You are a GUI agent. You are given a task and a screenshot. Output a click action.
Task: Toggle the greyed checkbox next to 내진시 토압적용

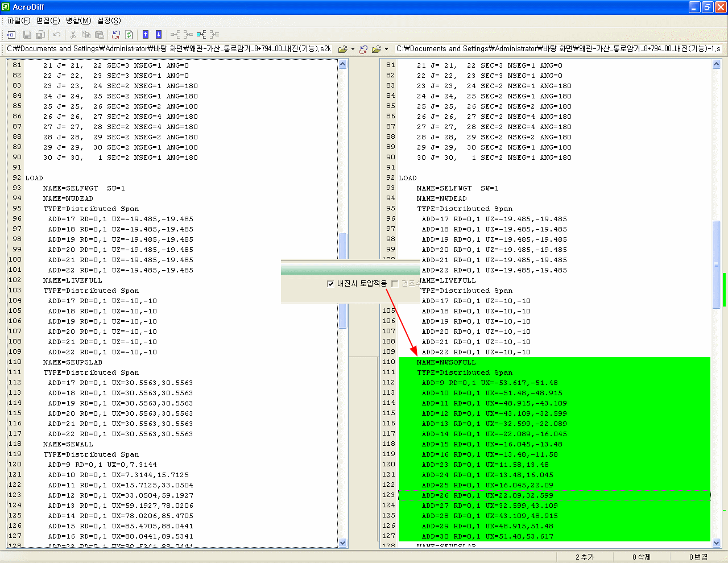[x=395, y=284]
